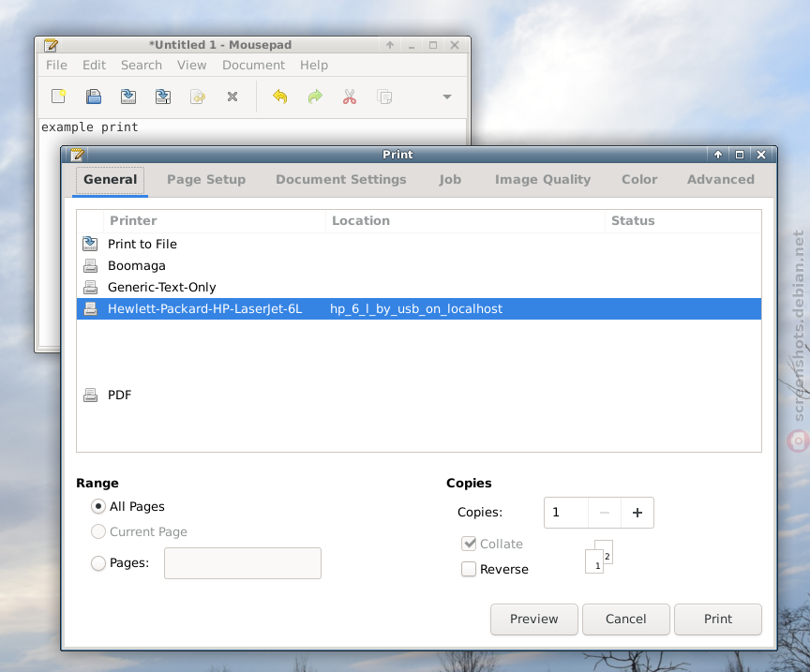
Task: Select the General tab
Action: 110,180
